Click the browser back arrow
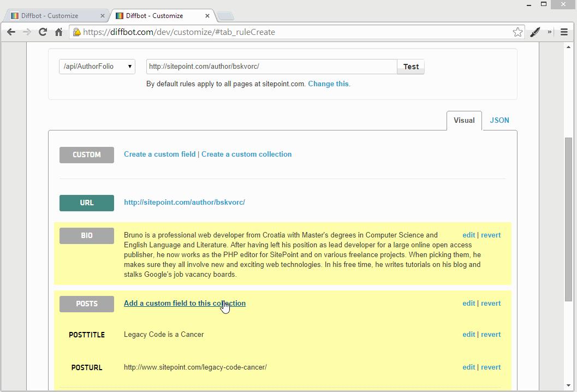 (11, 32)
